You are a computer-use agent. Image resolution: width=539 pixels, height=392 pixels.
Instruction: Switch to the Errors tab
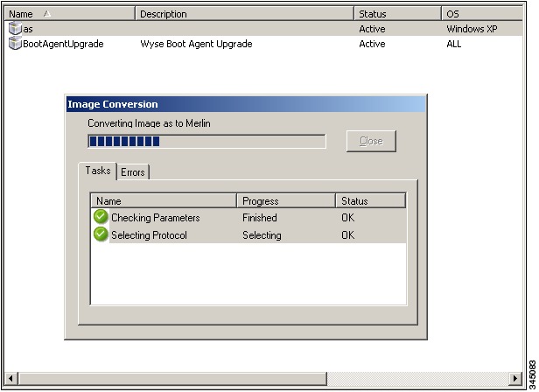(x=133, y=171)
